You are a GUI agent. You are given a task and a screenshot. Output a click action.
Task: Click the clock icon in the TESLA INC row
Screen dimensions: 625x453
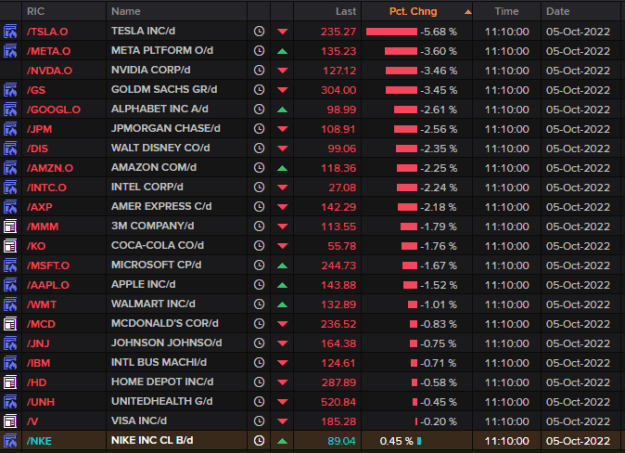pos(259,31)
